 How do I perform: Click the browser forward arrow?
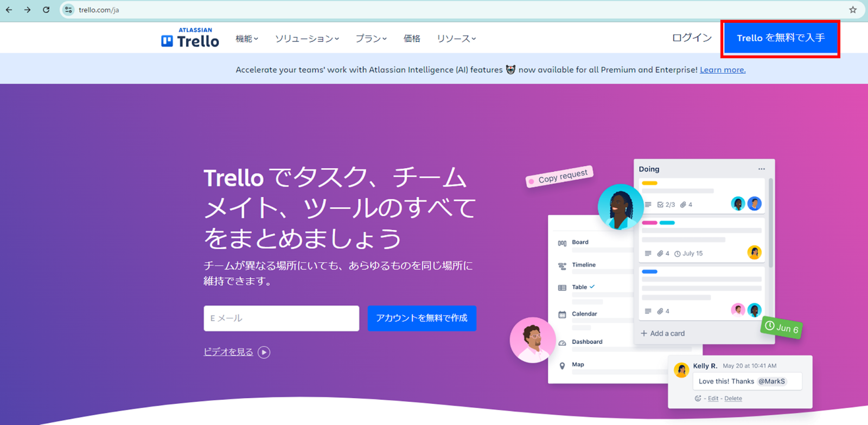click(27, 10)
